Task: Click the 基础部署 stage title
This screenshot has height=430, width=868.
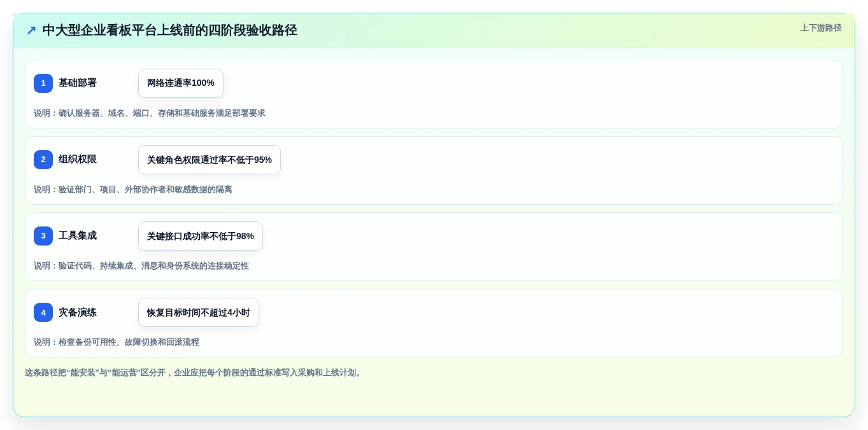Action: point(78,83)
